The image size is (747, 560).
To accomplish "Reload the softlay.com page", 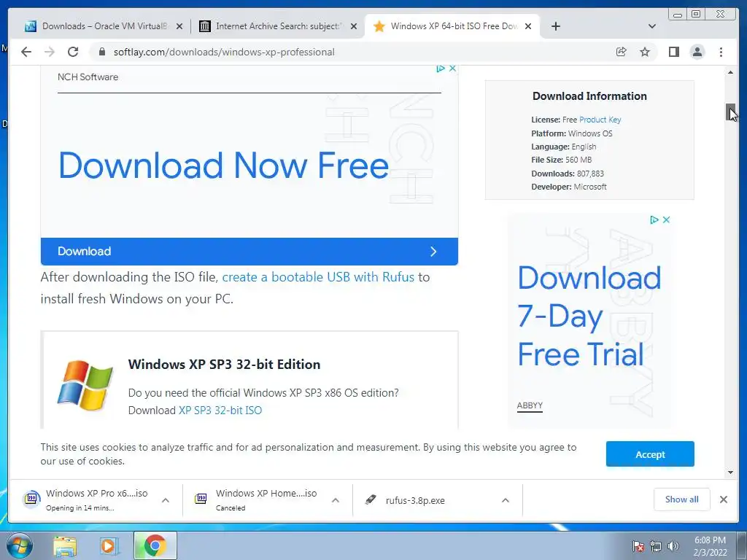I will (73, 52).
